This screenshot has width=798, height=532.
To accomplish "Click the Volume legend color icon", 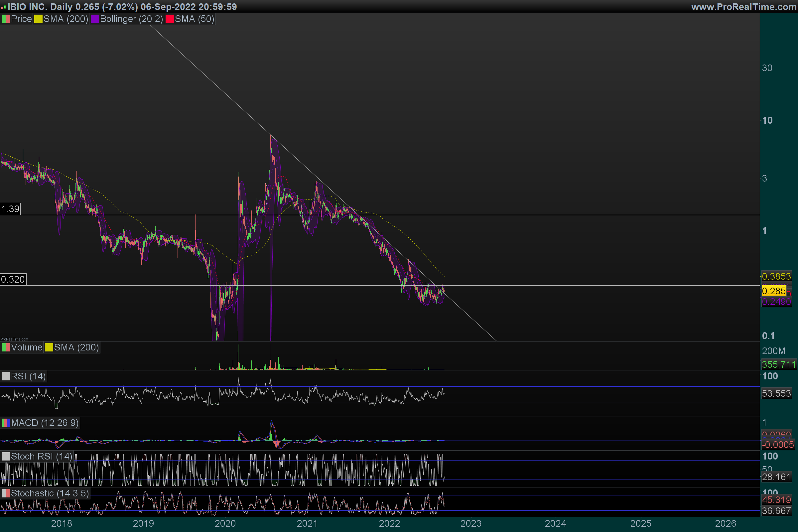I will [x=6, y=347].
